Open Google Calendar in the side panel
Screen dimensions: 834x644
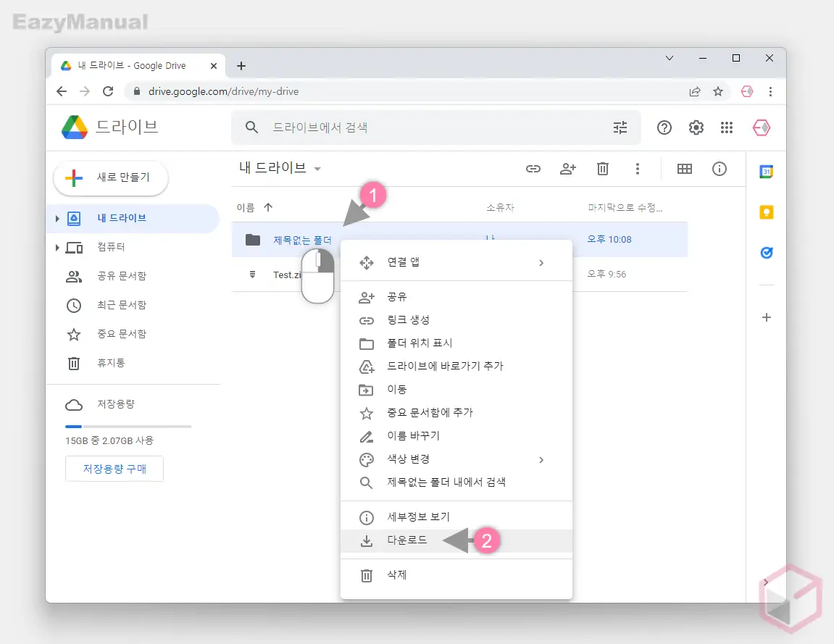pos(766,172)
